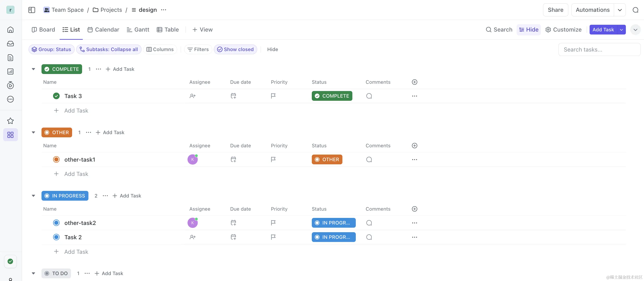The image size is (644, 281).
Task: Toggle the Show closed filter
Action: 235,49
